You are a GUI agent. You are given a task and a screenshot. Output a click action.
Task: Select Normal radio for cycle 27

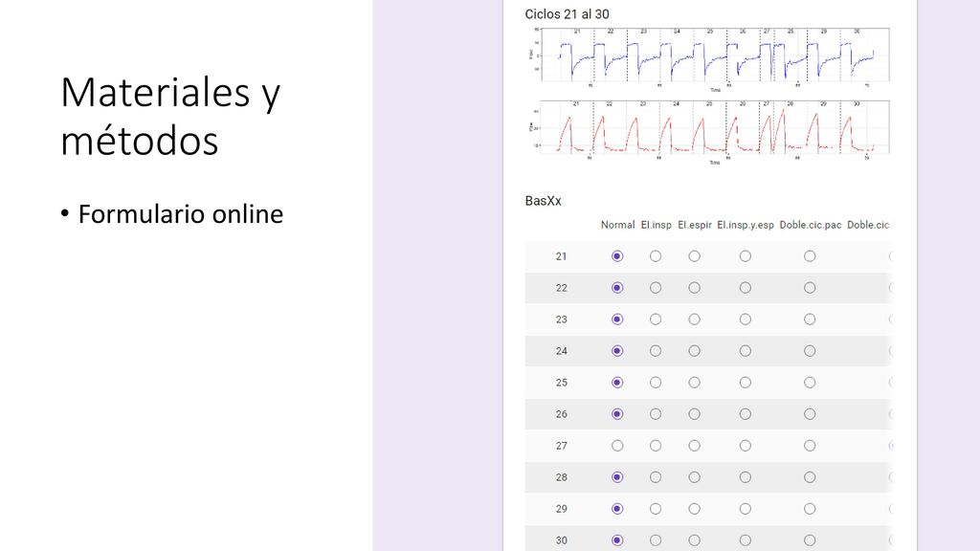click(617, 446)
